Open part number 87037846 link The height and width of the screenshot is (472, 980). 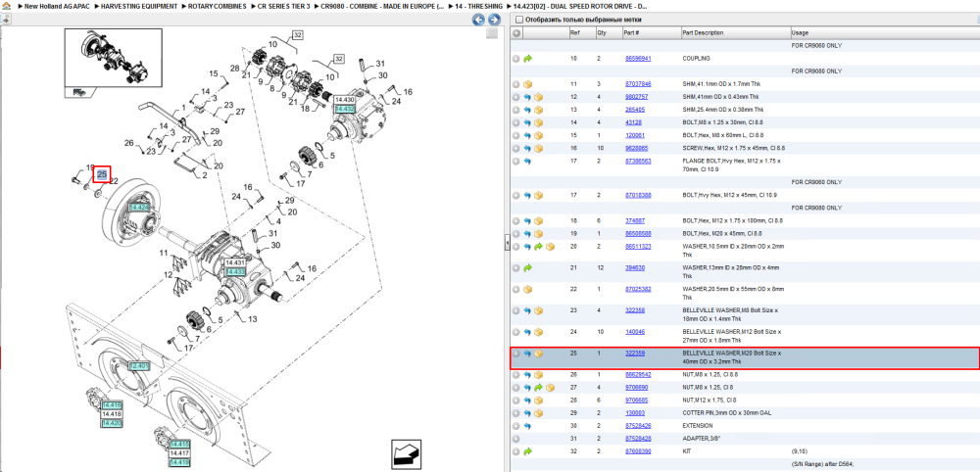pos(638,84)
